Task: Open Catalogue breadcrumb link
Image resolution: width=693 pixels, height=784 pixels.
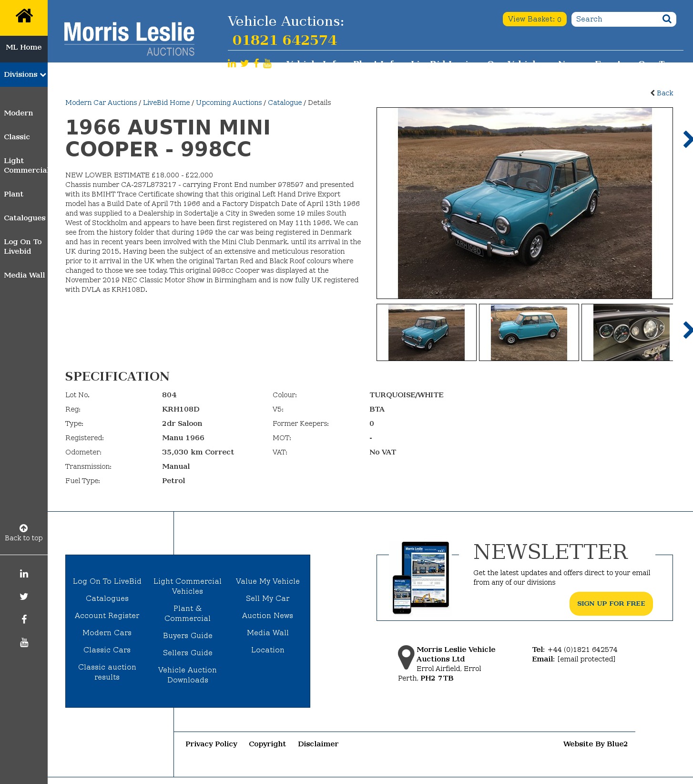Action: click(x=285, y=103)
